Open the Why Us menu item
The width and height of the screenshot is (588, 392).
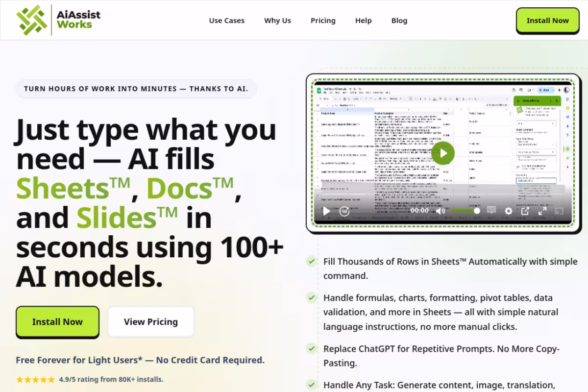tap(277, 21)
